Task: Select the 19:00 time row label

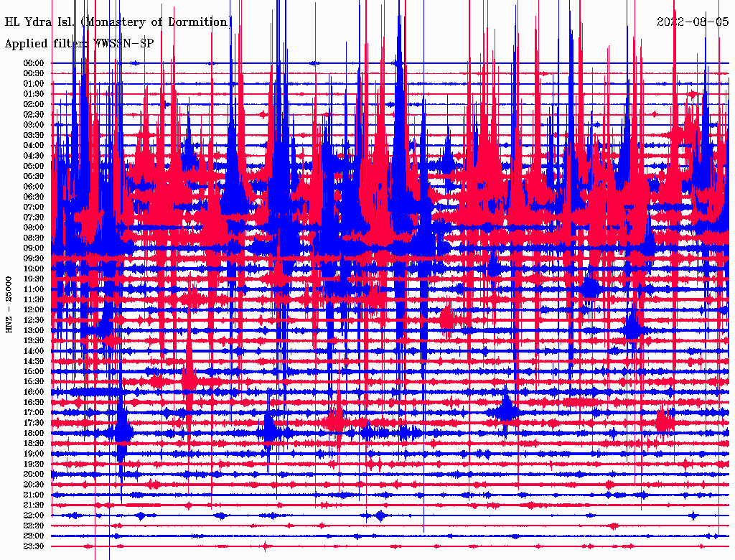Action: (x=34, y=454)
